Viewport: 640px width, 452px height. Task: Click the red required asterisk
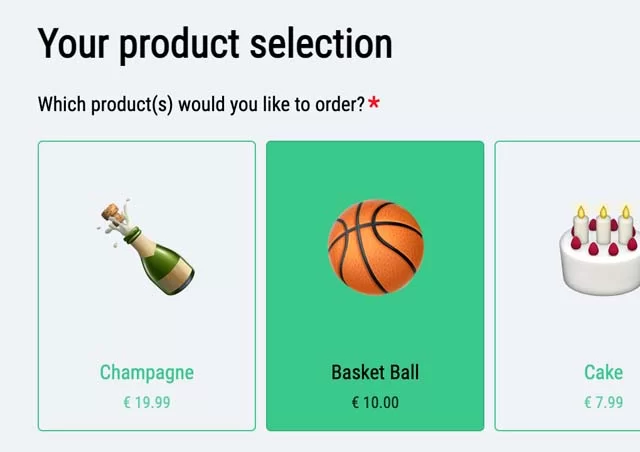[x=374, y=103]
